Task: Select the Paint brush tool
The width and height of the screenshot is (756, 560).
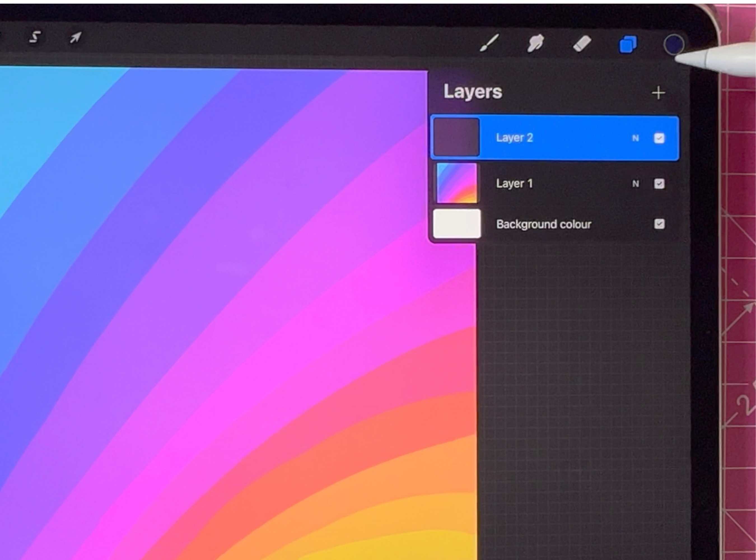Action: pyautogui.click(x=489, y=43)
